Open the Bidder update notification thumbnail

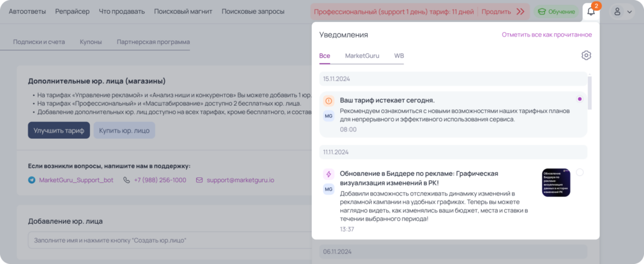pyautogui.click(x=556, y=182)
